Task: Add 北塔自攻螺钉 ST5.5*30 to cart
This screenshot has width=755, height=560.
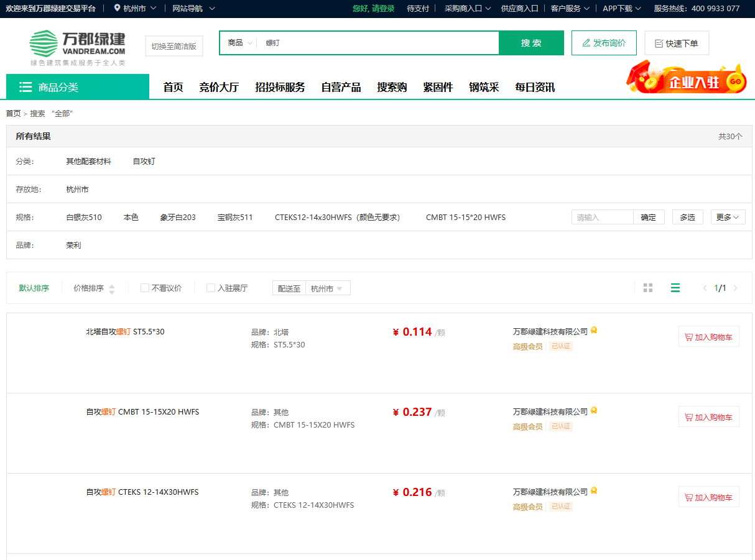Action: (708, 337)
